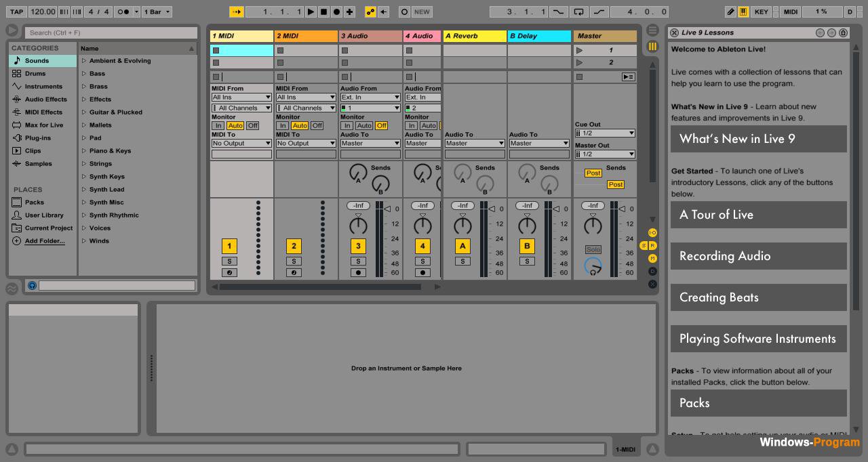Solo the 3 Audio track
Viewport: 868px width, 462px height.
[358, 261]
